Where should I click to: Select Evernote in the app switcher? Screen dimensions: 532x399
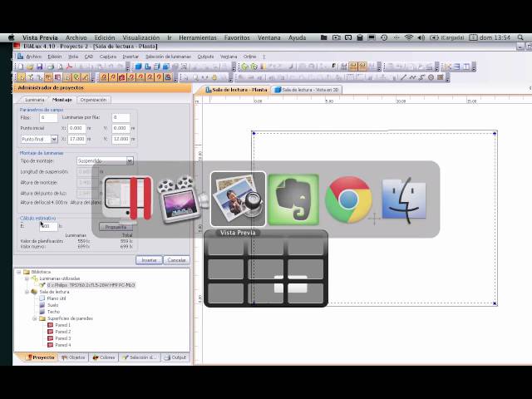[x=293, y=199]
